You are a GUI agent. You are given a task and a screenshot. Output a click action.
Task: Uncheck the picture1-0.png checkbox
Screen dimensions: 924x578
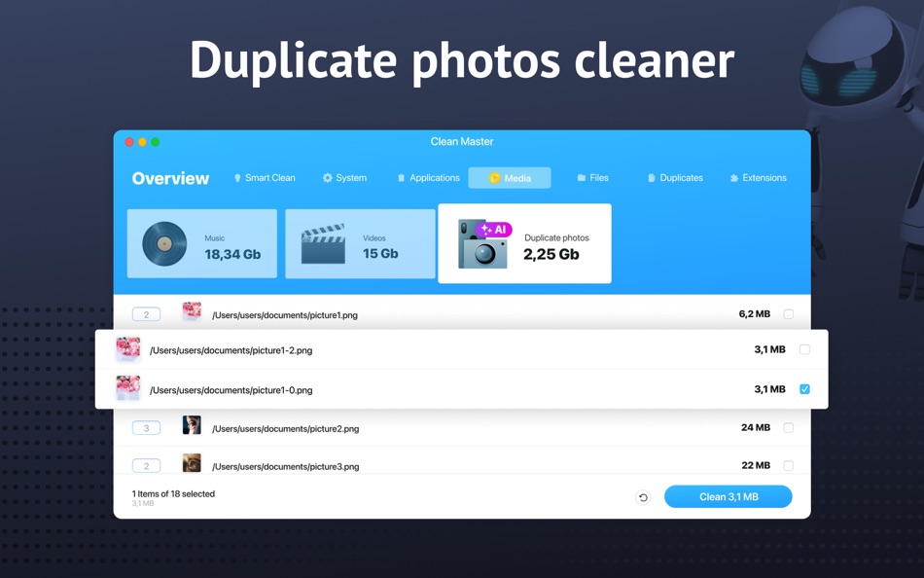pyautogui.click(x=804, y=389)
